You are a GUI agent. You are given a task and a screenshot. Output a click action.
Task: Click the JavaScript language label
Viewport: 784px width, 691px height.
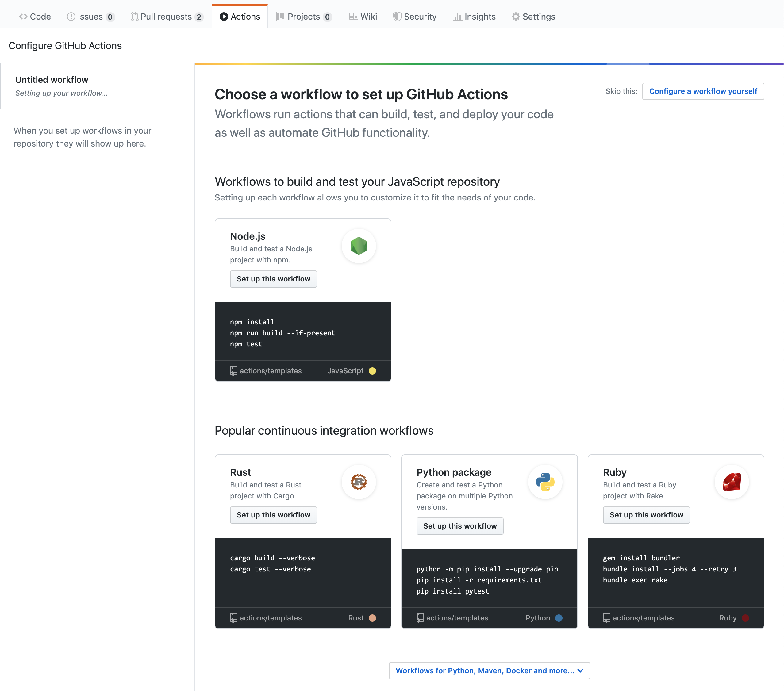click(345, 371)
